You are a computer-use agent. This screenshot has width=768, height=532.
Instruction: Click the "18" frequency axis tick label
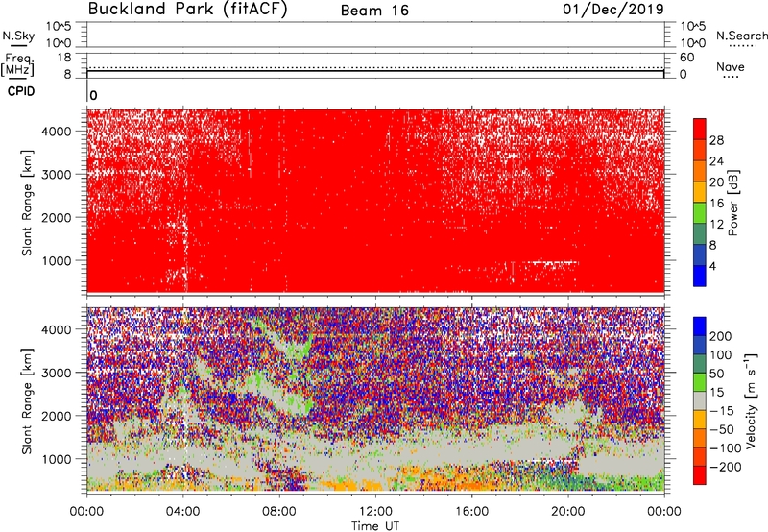pyautogui.click(x=64, y=58)
